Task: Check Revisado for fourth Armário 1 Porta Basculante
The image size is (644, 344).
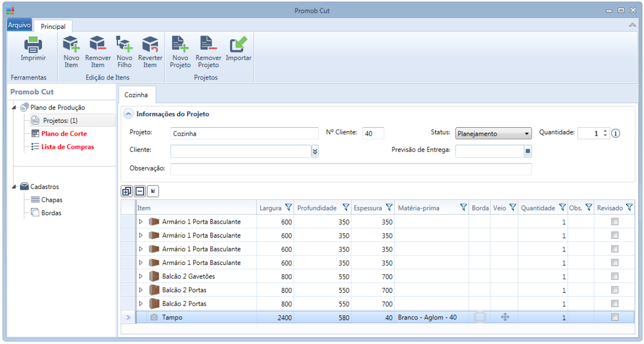Action: point(615,262)
